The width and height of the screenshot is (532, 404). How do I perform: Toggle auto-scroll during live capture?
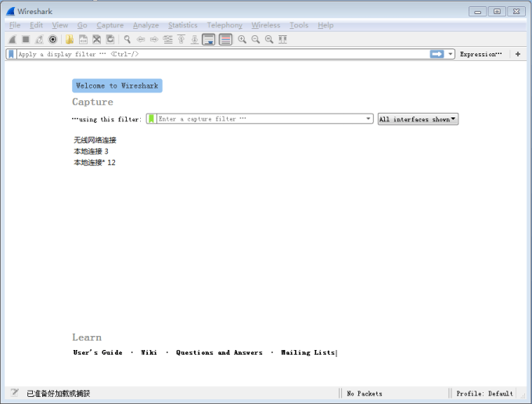click(209, 39)
